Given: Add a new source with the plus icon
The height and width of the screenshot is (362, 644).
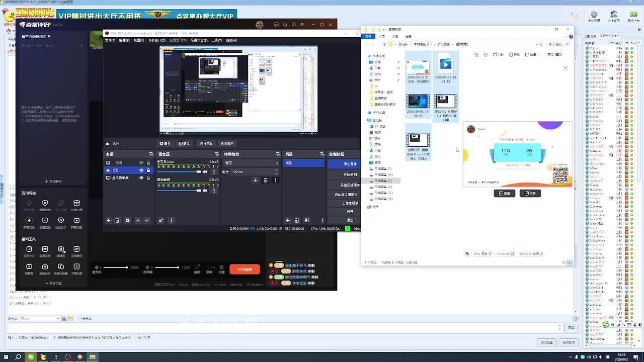Looking at the screenshot, I should pyautogui.click(x=108, y=220).
